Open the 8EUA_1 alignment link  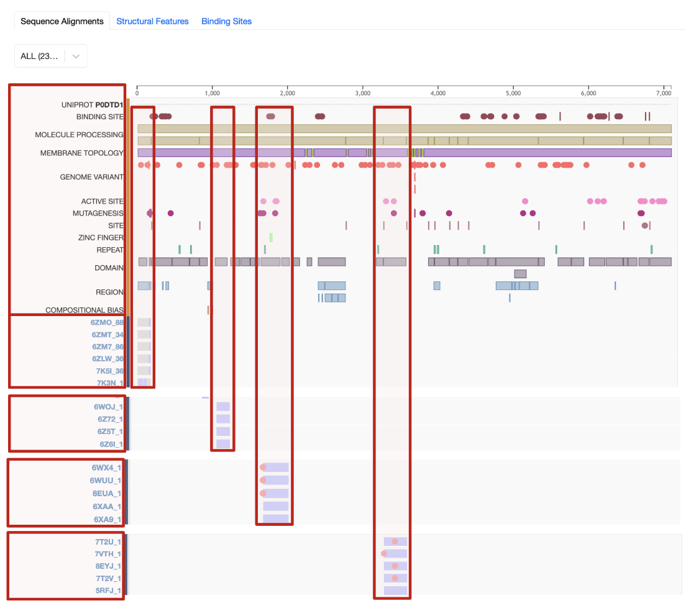tap(106, 493)
